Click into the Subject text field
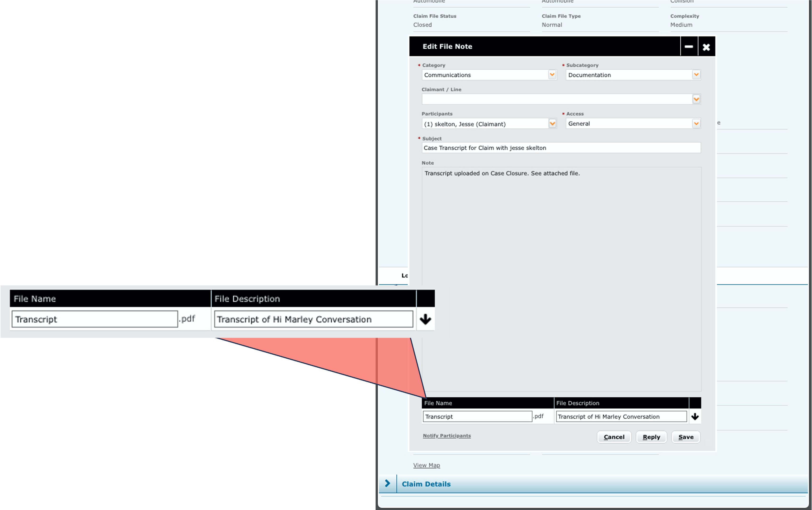 click(x=561, y=148)
